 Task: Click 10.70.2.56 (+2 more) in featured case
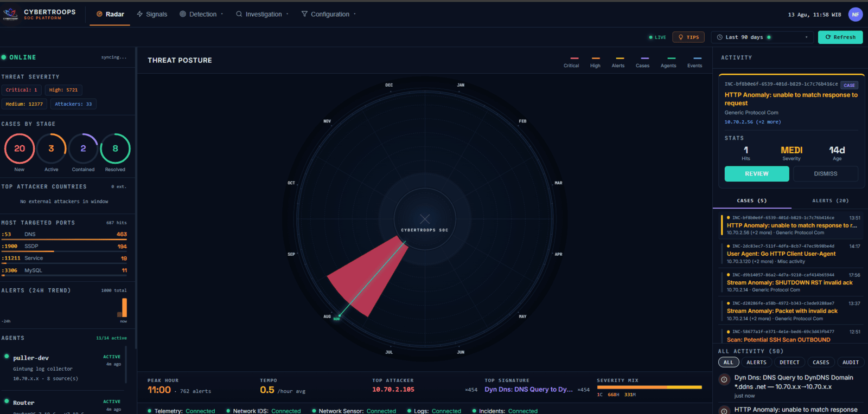(x=752, y=122)
